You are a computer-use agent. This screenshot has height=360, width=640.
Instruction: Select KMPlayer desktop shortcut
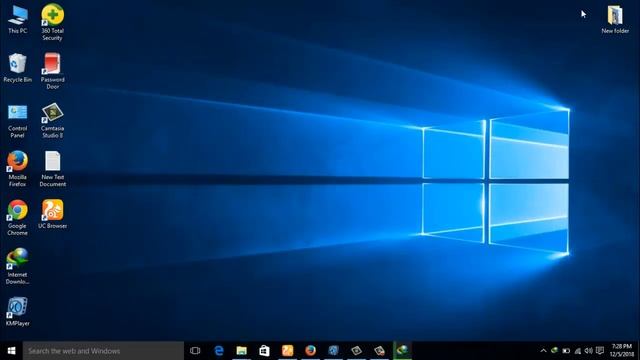click(18, 312)
